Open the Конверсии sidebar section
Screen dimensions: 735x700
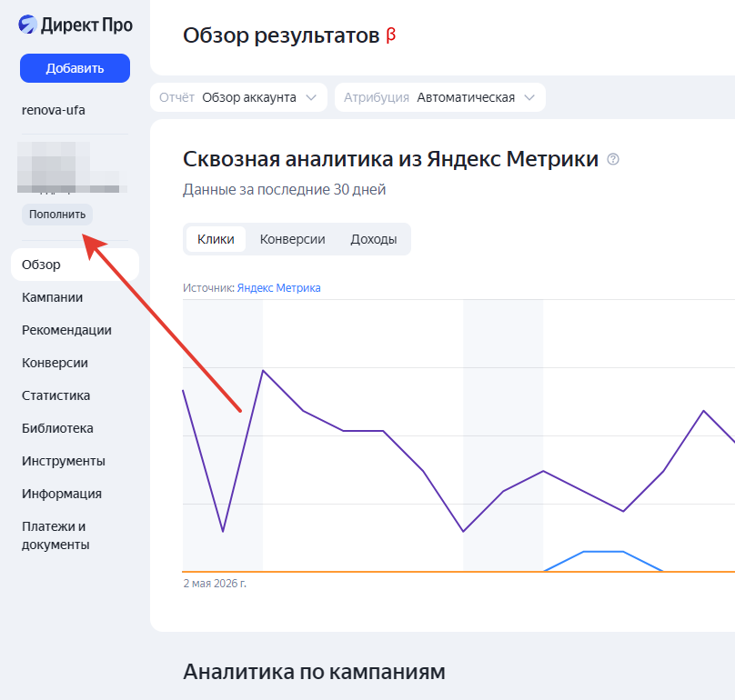55,363
